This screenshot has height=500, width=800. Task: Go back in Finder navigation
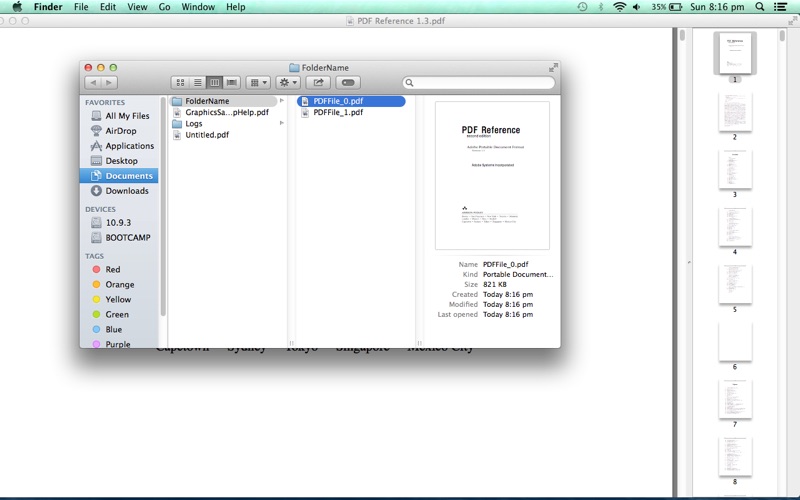click(93, 83)
